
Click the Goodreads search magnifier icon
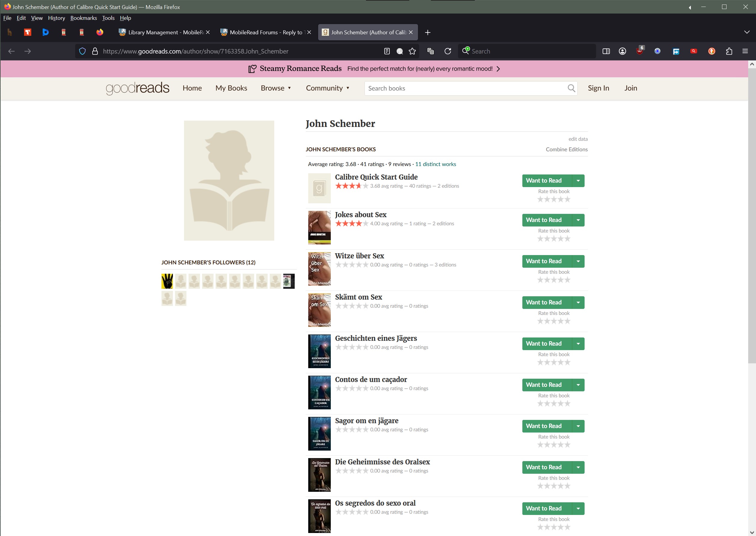point(571,88)
